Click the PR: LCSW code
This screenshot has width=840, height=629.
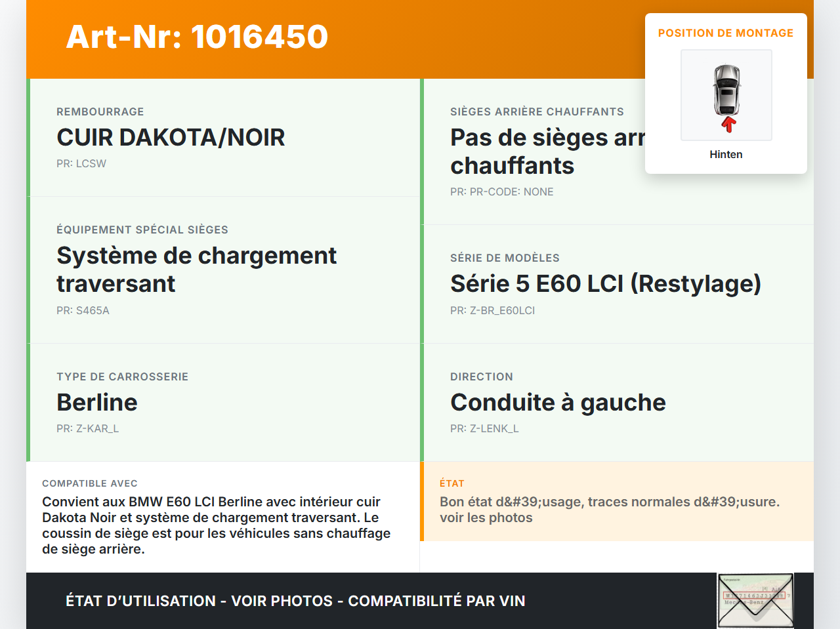tap(81, 163)
